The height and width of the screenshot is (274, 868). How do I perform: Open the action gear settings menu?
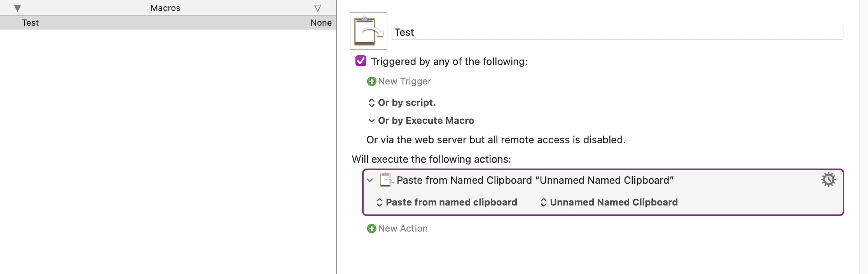828,180
